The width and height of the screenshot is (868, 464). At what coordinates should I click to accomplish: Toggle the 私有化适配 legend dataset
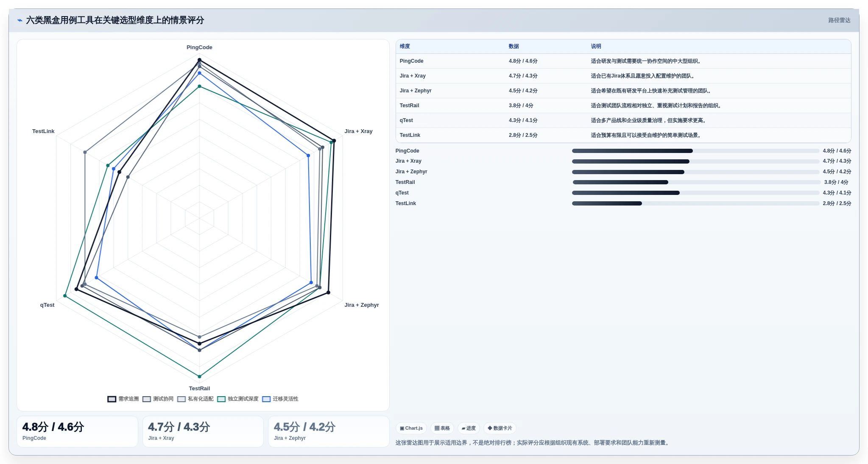coord(195,399)
